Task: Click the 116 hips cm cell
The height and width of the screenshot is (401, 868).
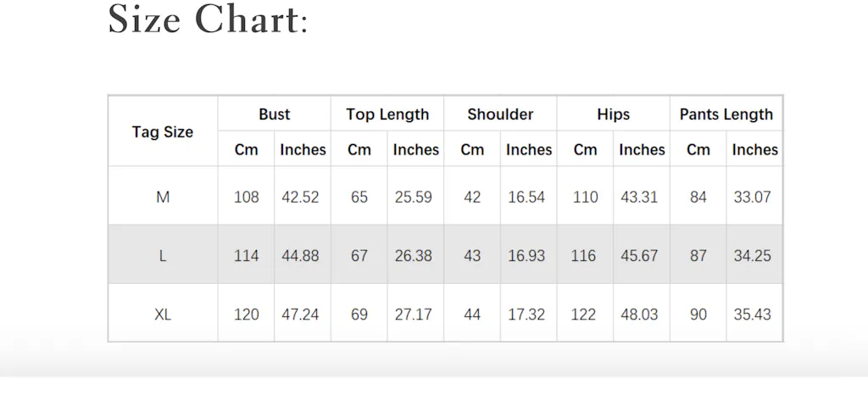Action: (584, 255)
